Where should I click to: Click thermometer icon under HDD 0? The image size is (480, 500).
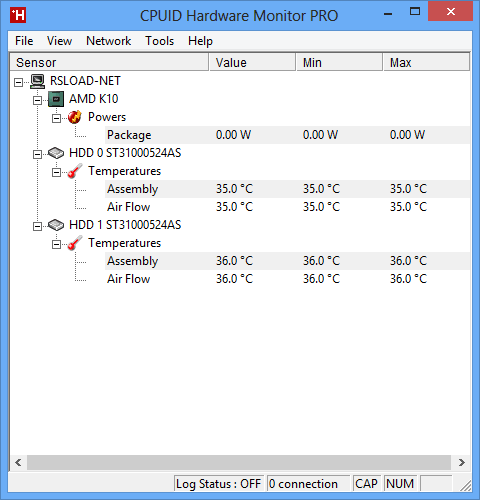75,171
